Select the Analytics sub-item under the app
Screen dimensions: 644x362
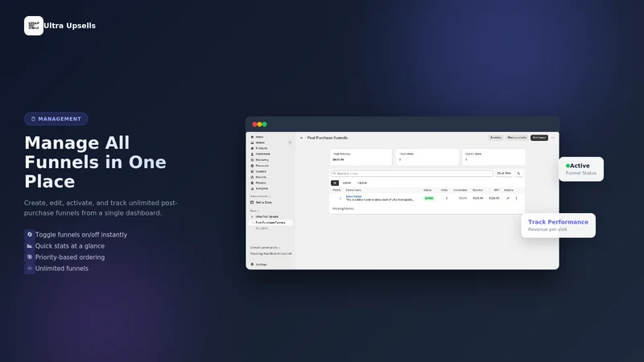[262, 228]
